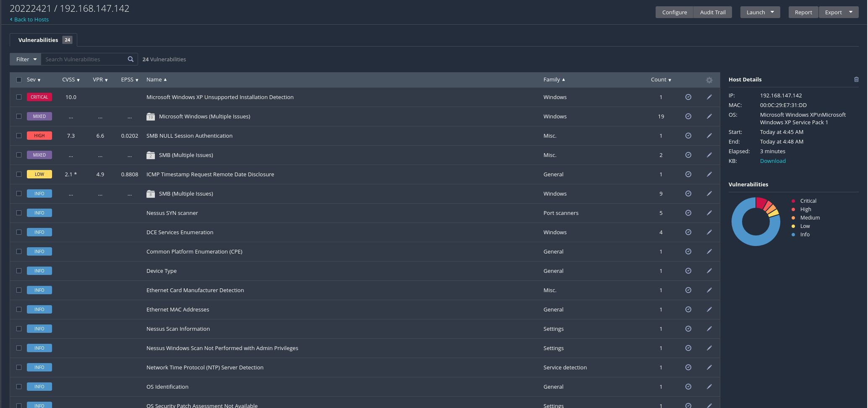Check the ICMP Timestamp Request row box

pos(19,174)
